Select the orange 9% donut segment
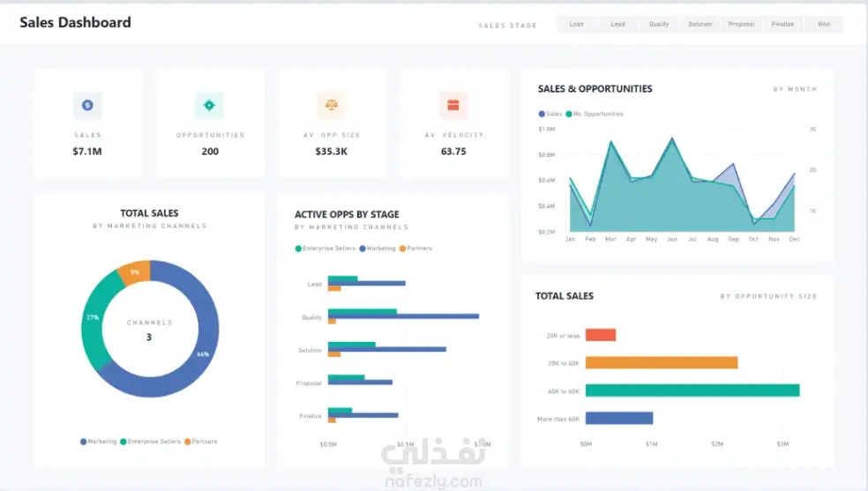 (136, 272)
